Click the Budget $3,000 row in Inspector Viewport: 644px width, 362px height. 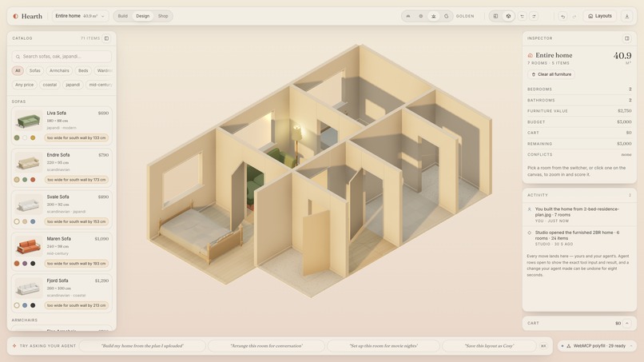click(x=579, y=122)
